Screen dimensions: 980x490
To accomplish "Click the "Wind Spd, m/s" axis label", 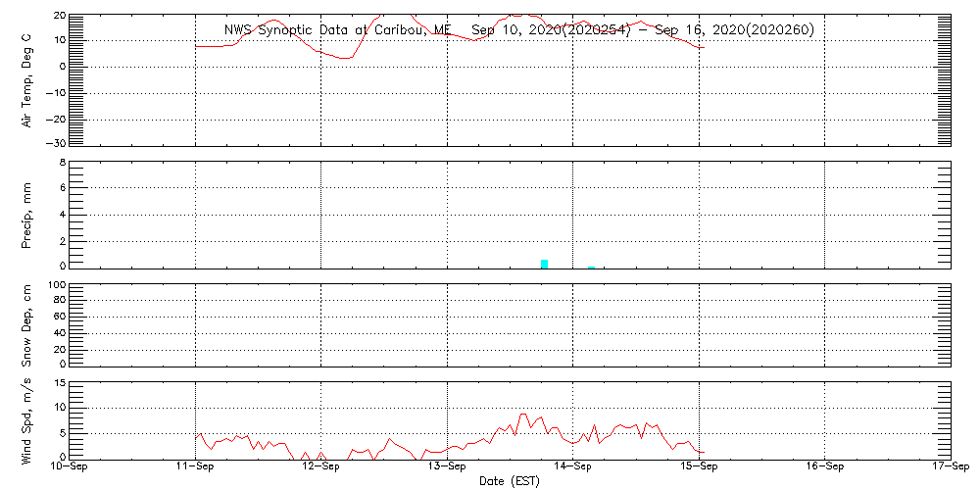I will pos(27,419).
